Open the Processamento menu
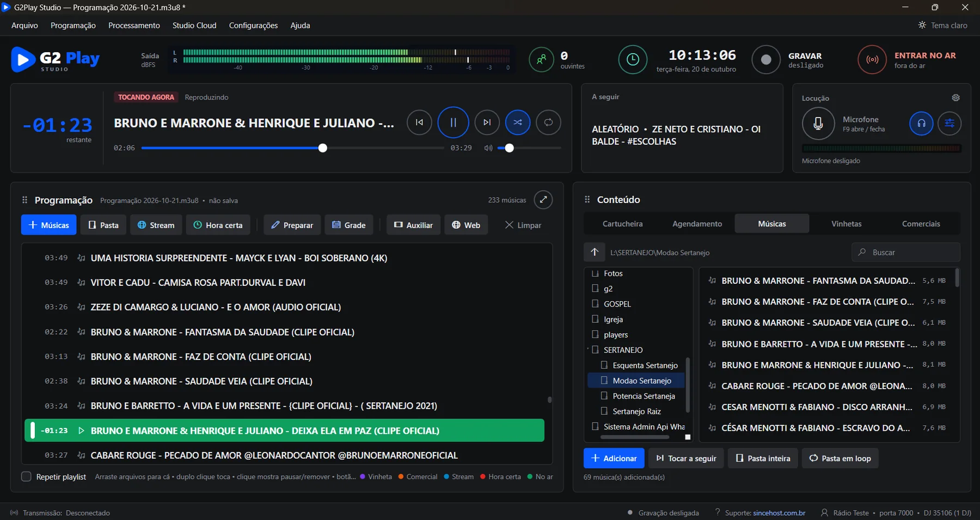The height and width of the screenshot is (520, 980). click(134, 26)
